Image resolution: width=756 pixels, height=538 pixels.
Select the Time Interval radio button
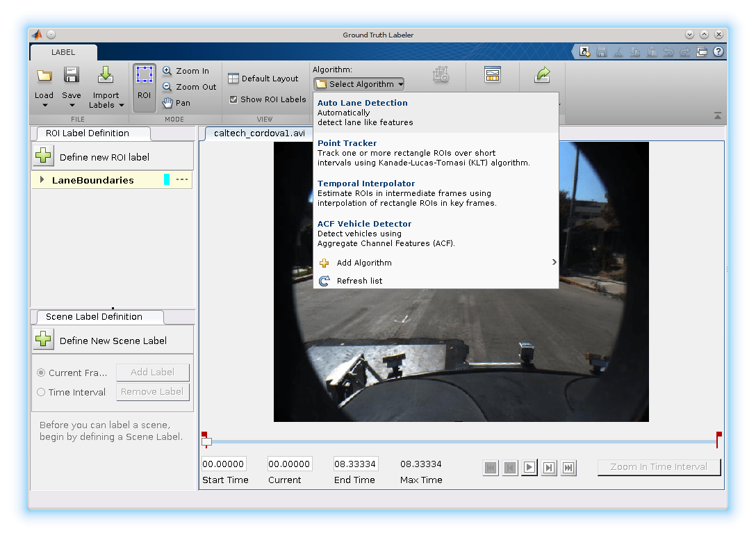click(x=41, y=392)
